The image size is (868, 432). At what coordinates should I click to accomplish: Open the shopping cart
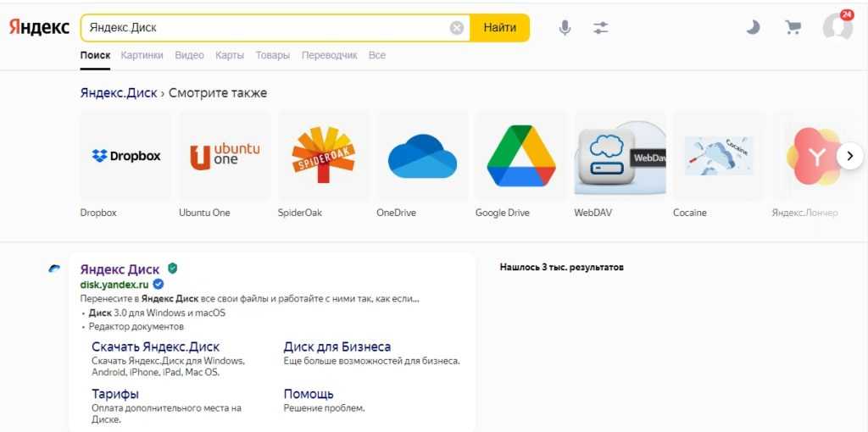pos(793,28)
